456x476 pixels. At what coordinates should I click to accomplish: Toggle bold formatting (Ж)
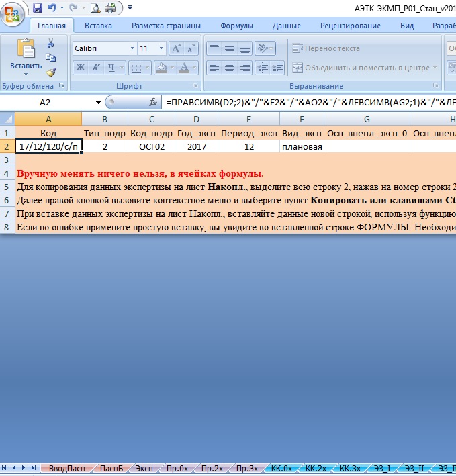click(80, 68)
